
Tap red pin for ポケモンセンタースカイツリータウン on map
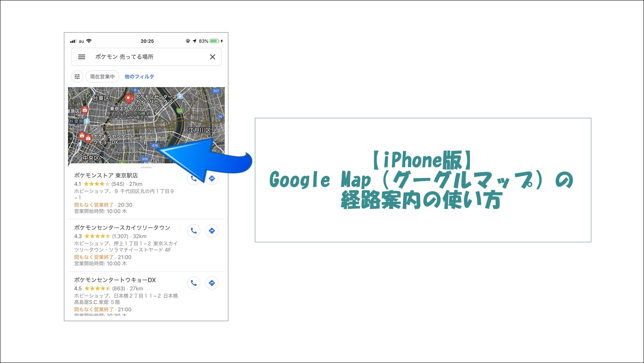pos(129,99)
